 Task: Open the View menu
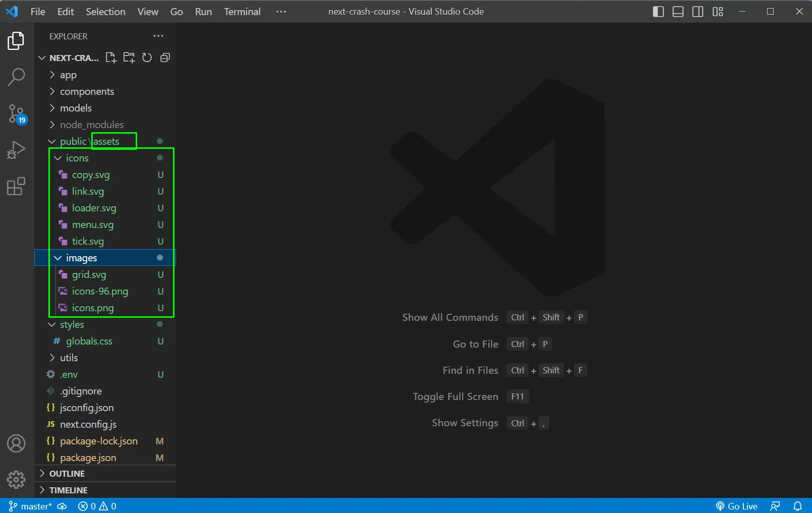[148, 12]
